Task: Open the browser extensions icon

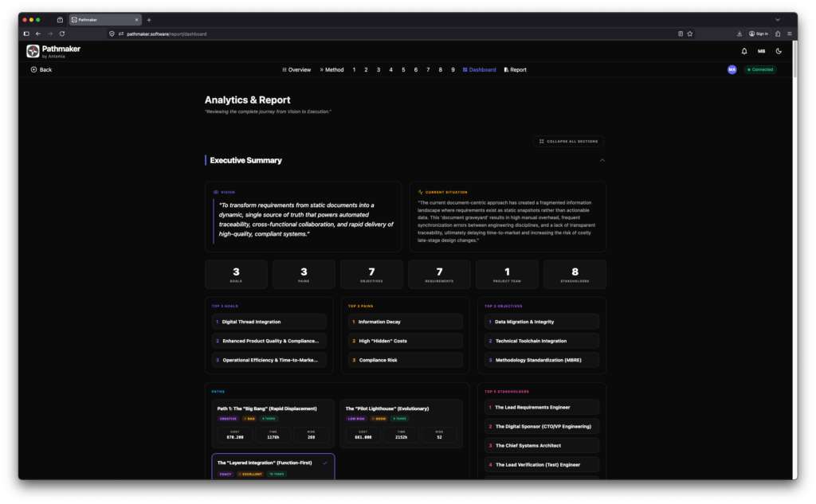Action: [778, 33]
